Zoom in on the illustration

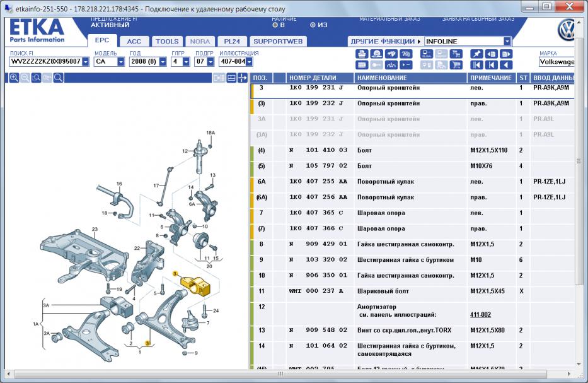(x=14, y=78)
